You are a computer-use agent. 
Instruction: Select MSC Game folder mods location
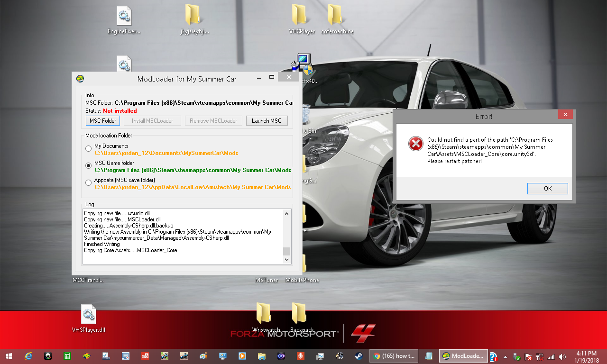coord(89,166)
